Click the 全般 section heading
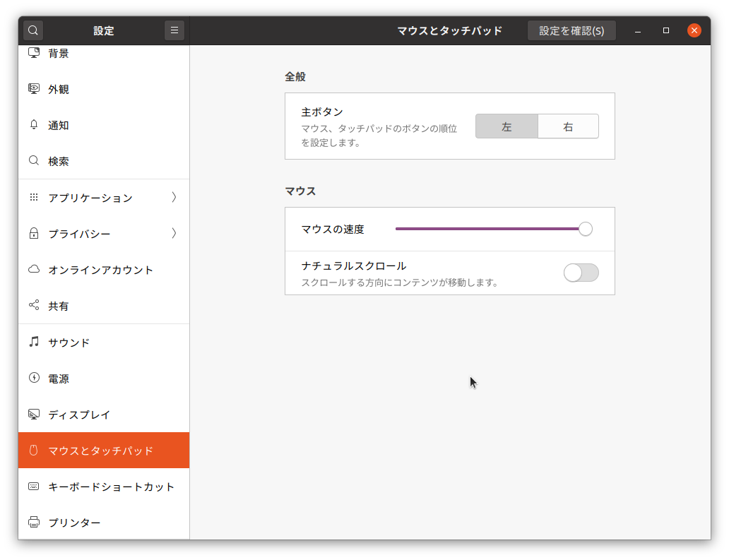 click(x=295, y=77)
